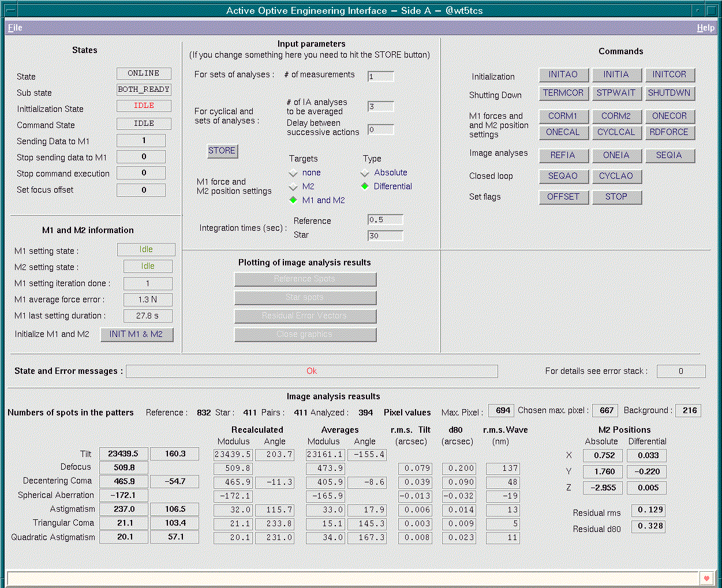This screenshot has height=588, width=722.
Task: Click the SHUTDWN command button
Action: 669,93
